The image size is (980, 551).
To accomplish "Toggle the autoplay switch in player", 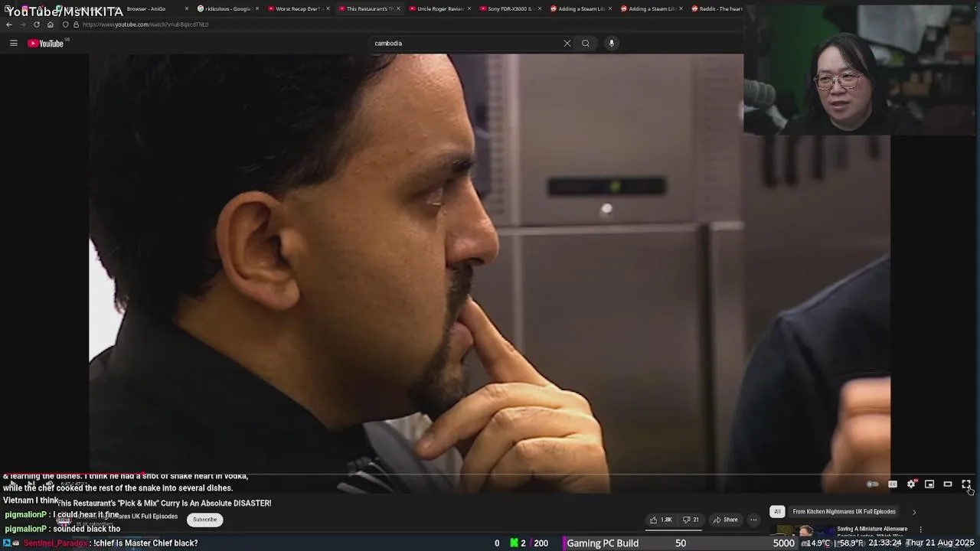I will pyautogui.click(x=873, y=484).
